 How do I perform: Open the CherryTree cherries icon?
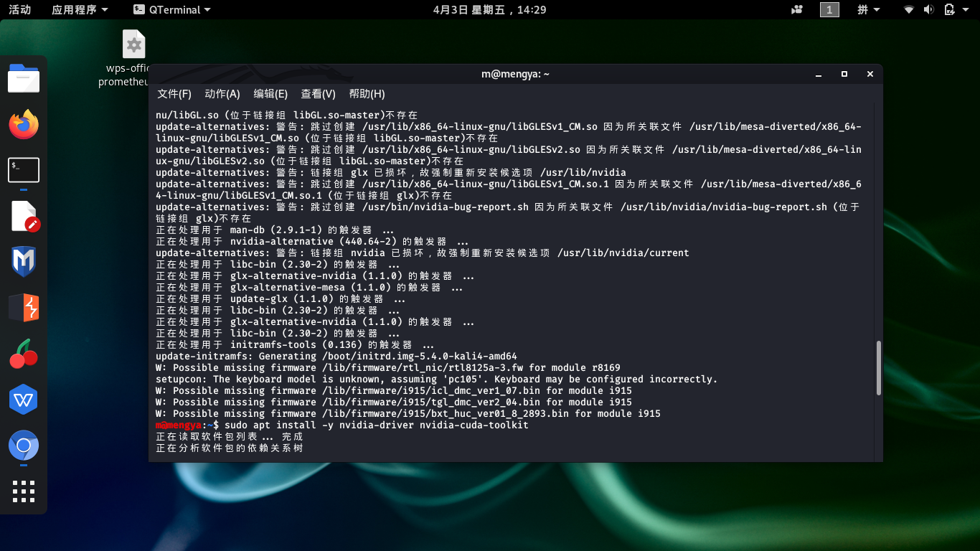[24, 354]
